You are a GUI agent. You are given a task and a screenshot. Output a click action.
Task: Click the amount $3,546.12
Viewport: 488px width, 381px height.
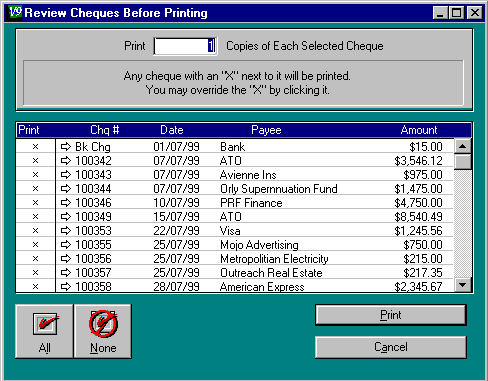pyautogui.click(x=418, y=161)
